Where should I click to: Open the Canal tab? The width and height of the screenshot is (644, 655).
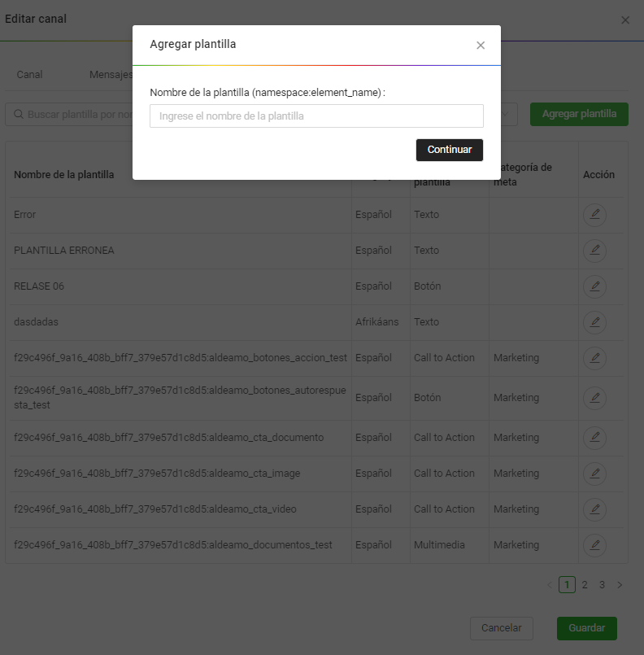click(x=29, y=74)
